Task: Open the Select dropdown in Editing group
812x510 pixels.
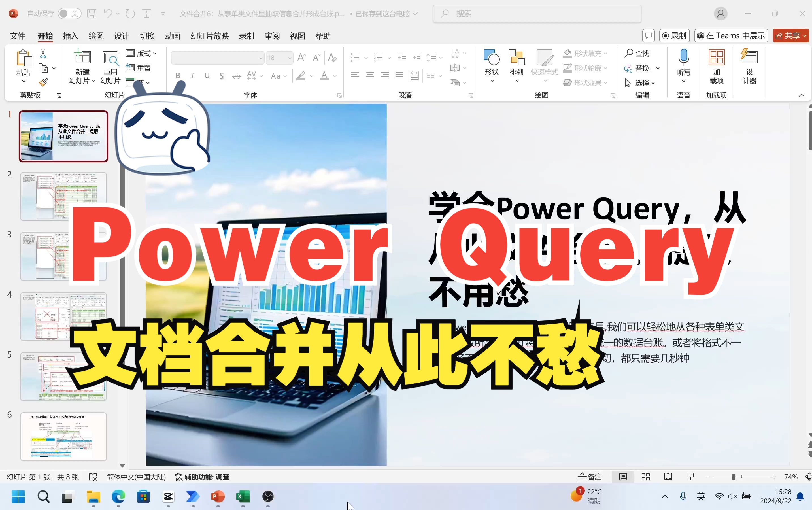Action: pyautogui.click(x=640, y=83)
